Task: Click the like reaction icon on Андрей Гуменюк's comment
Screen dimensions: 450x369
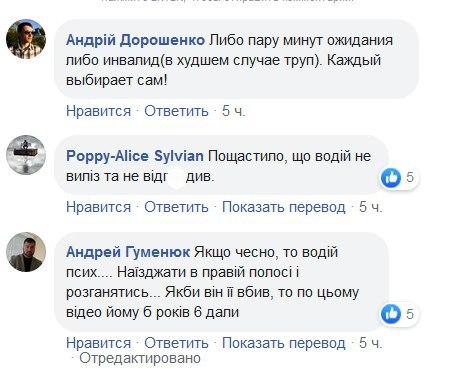Action: pos(391,314)
